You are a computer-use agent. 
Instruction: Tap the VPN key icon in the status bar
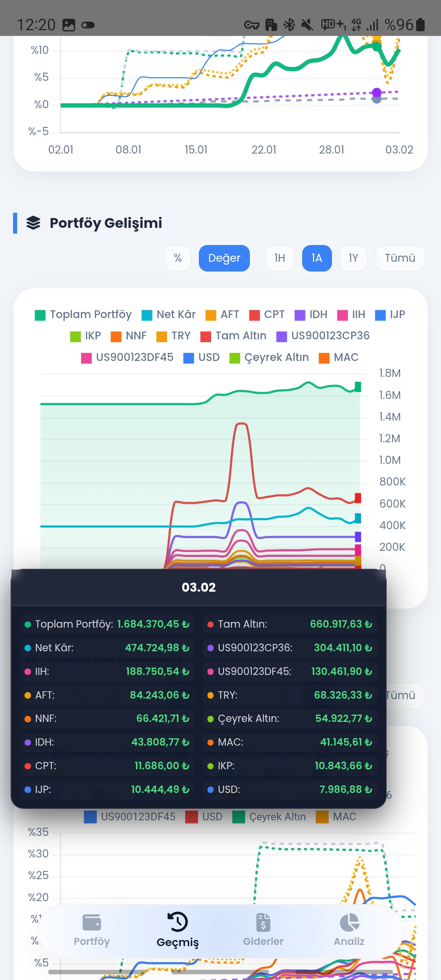tap(252, 25)
